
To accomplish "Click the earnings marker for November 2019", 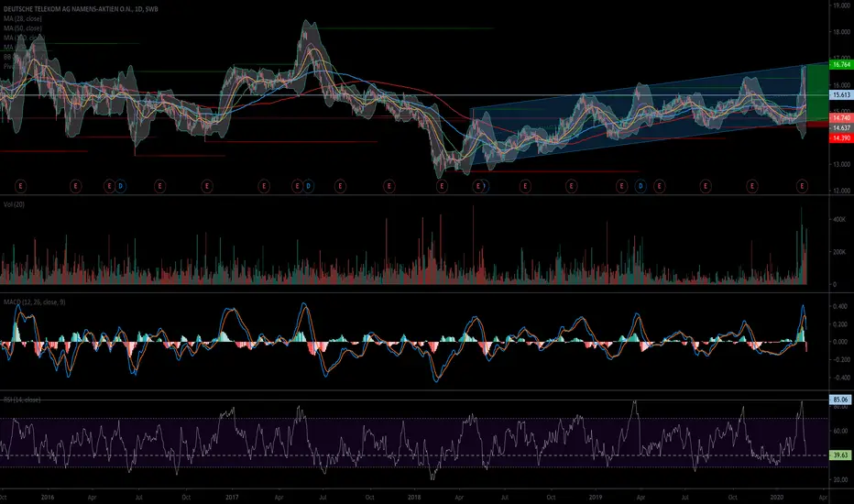I will [x=752, y=186].
